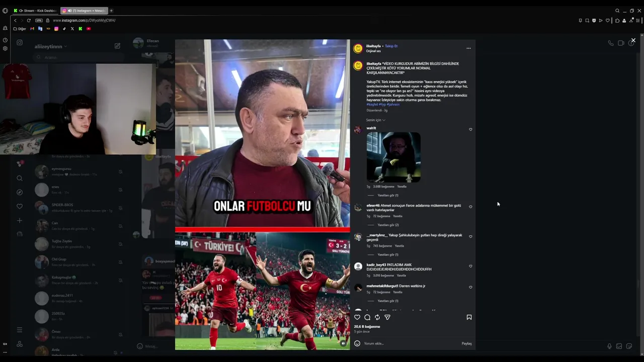Save the post with the bookmark icon
Viewport: 644px width, 362px height.
point(469,317)
